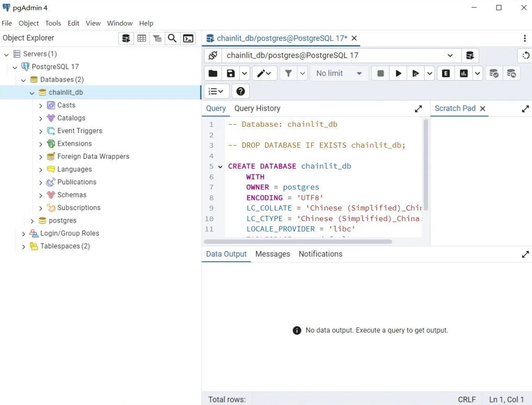This screenshot has width=532, height=405.
Task: Open the Tools menu
Action: point(53,23)
